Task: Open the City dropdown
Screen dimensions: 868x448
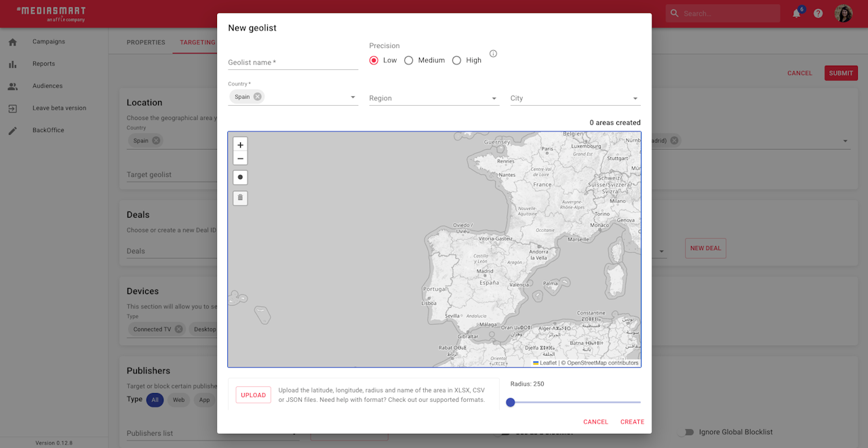Action: point(635,98)
